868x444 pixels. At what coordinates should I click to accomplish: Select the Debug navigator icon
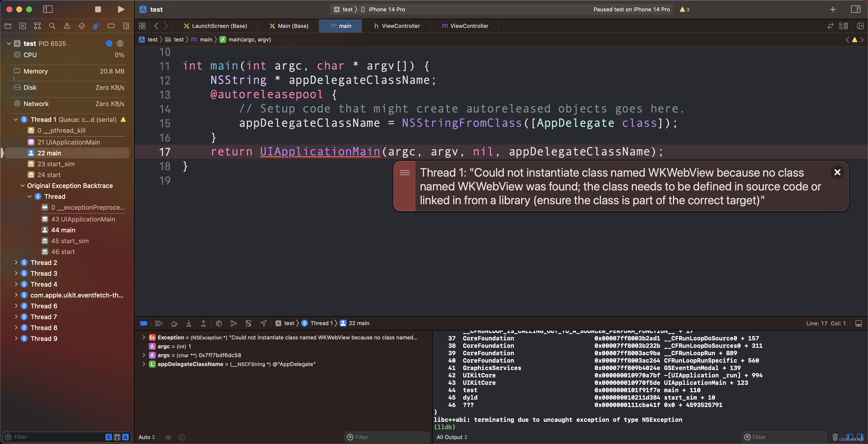(x=96, y=26)
